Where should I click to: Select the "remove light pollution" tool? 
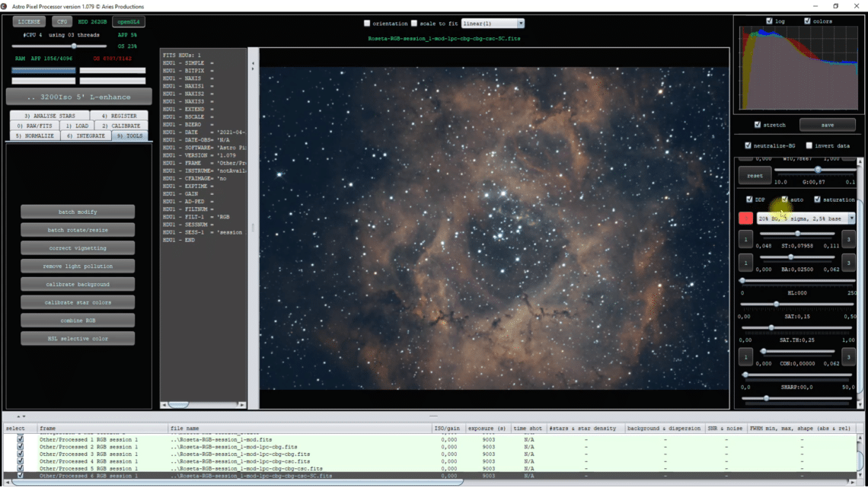click(x=77, y=266)
